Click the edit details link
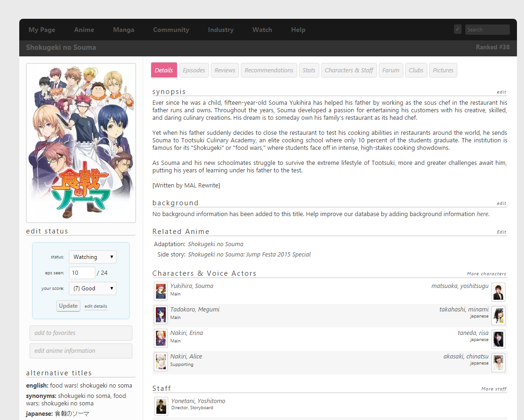Screen dimensions: 524x420 96,306
